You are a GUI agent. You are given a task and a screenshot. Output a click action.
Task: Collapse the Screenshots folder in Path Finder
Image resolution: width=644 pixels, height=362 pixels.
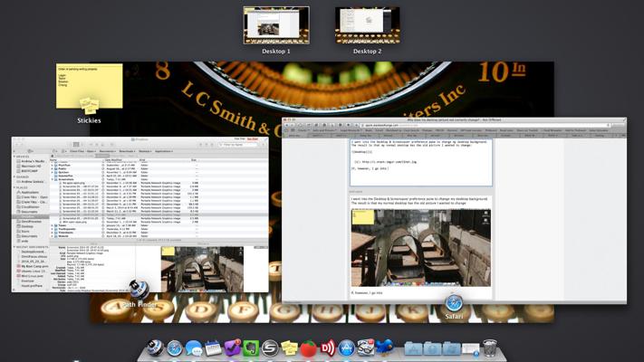coord(53,179)
